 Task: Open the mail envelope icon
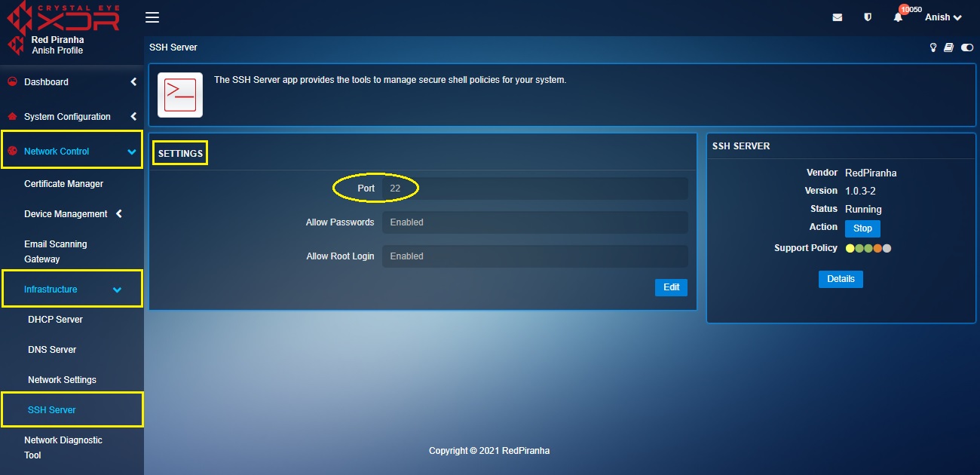838,17
